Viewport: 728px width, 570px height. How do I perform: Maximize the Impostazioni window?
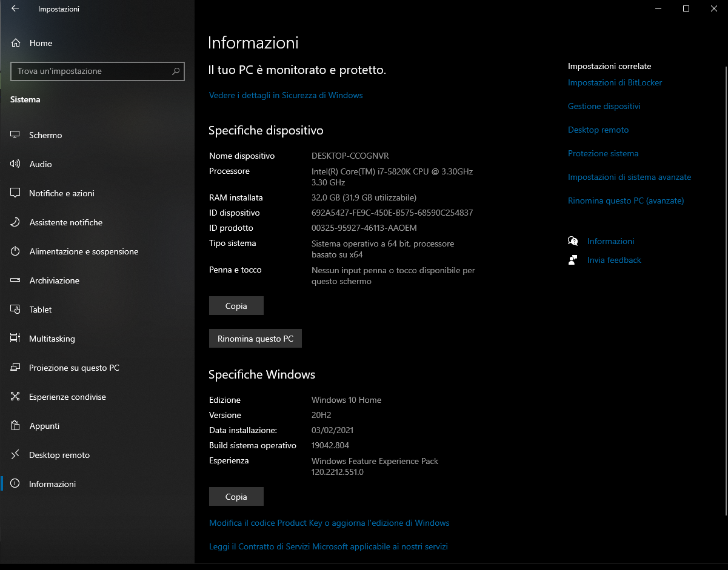tap(686, 8)
